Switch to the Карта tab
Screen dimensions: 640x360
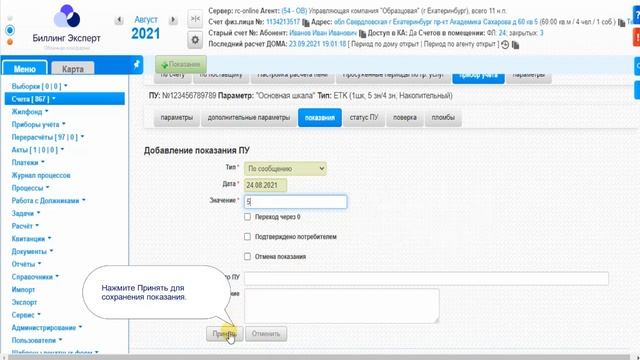(73, 68)
